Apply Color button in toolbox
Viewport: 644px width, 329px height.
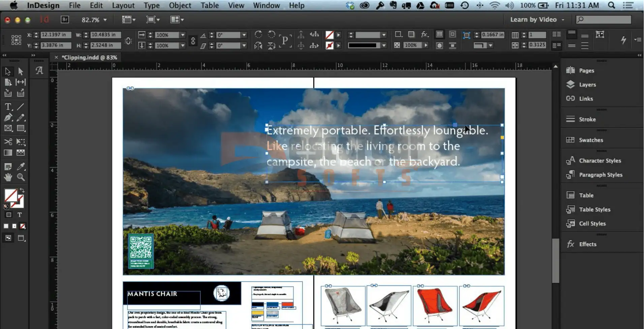click(6, 226)
